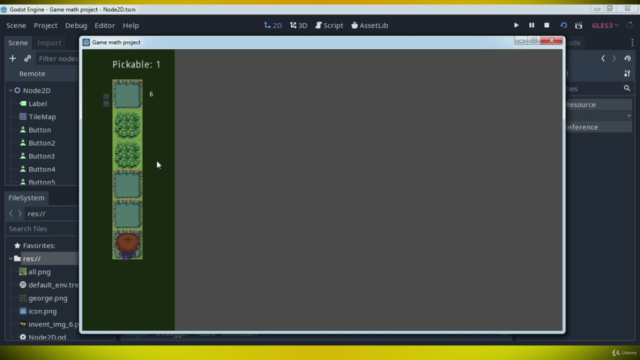Click the upper bush tile in game

pos(127,124)
